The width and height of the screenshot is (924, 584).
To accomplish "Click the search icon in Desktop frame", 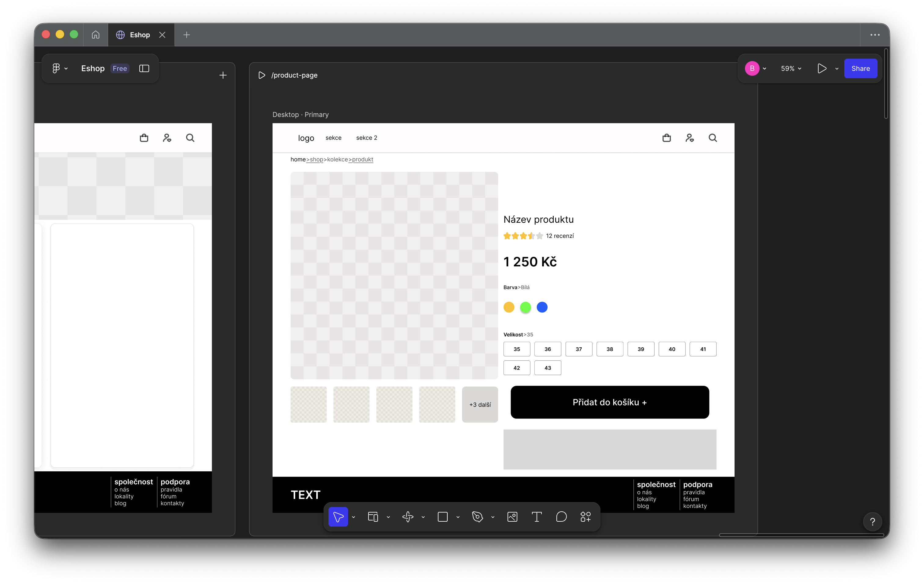I will 713,138.
